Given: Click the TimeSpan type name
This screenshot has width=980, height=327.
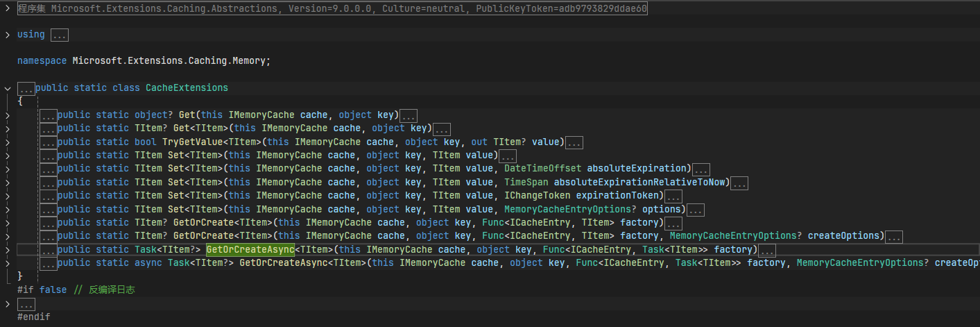Looking at the screenshot, I should point(526,183).
